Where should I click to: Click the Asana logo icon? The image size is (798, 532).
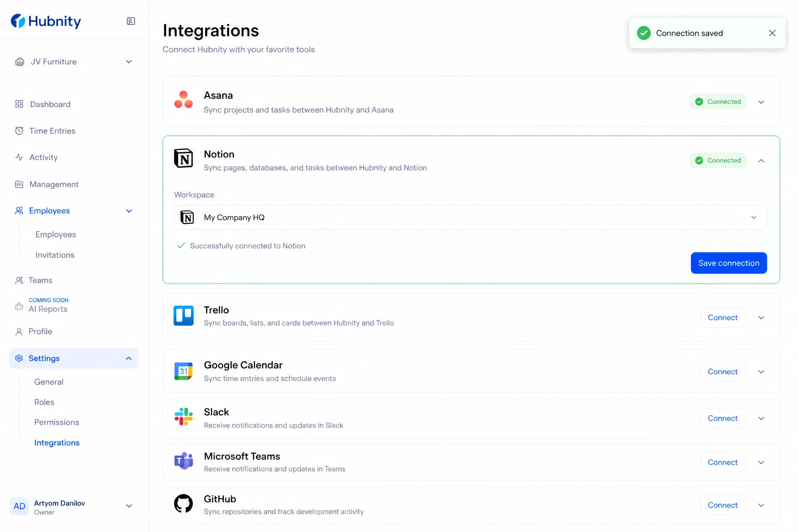[183, 100]
